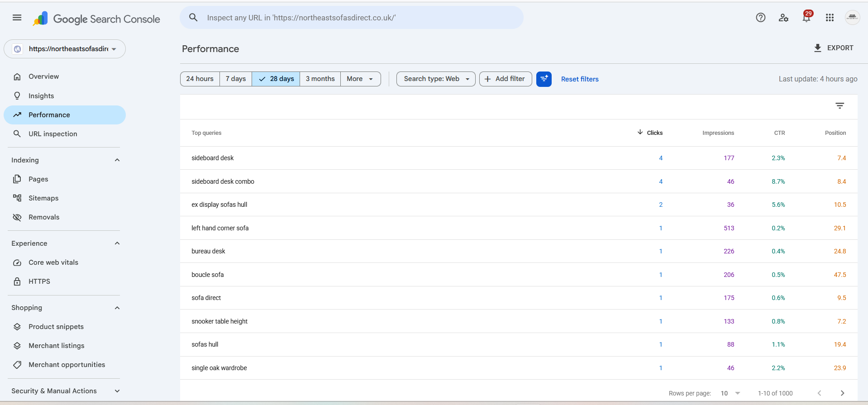Open the hamburger main menu

click(x=17, y=18)
